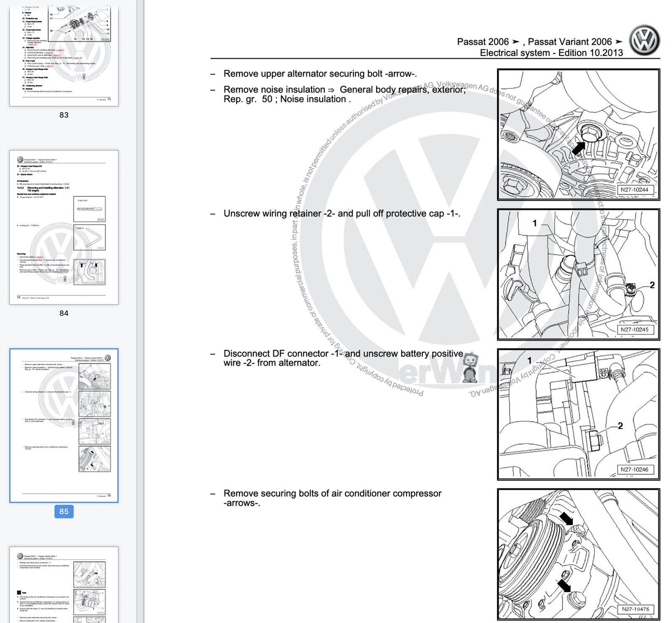Click the robot mascot watermark icon
This screenshot has height=623, width=672.
[x=471, y=368]
